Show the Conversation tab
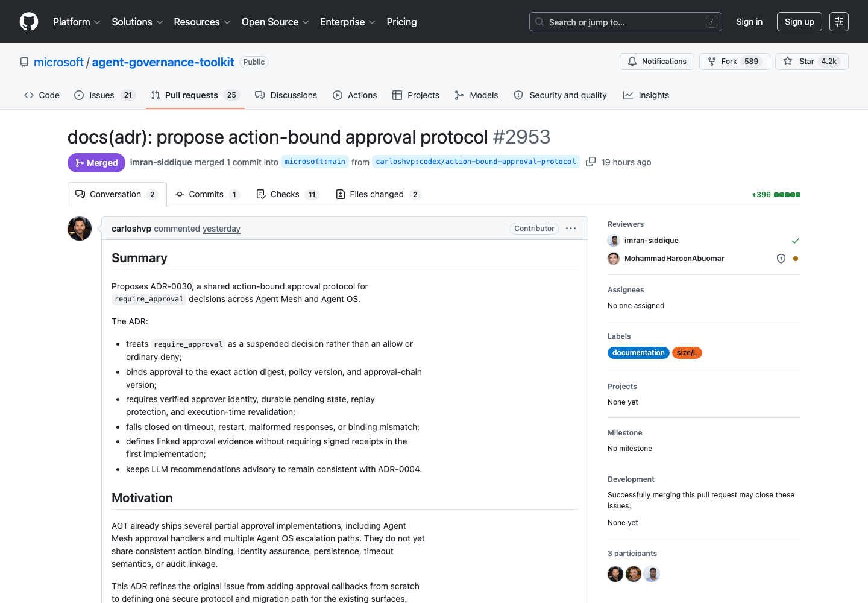 click(117, 194)
